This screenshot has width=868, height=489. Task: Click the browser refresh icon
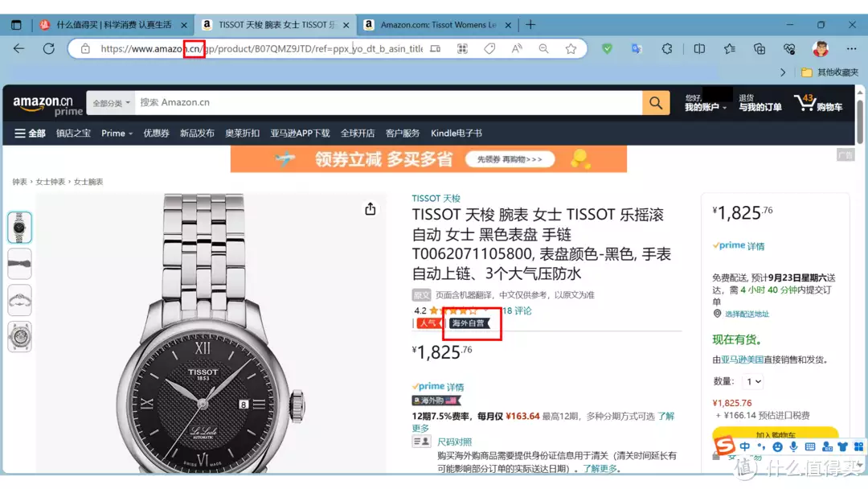pyautogui.click(x=49, y=49)
